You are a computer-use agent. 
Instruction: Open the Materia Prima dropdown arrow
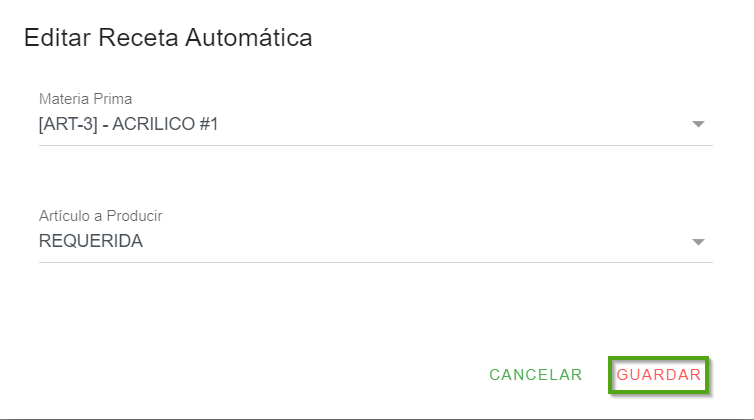click(698, 125)
